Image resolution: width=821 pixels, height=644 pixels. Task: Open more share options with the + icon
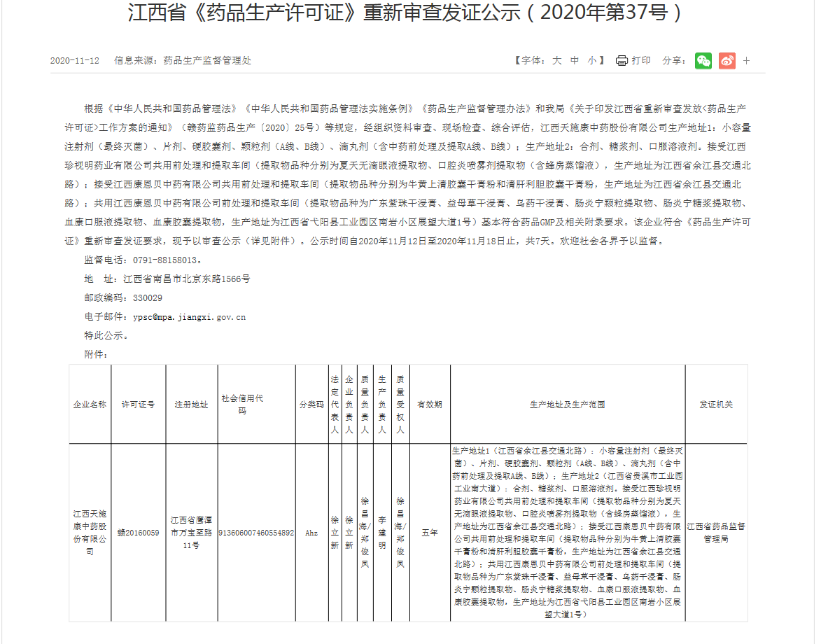coord(746,61)
